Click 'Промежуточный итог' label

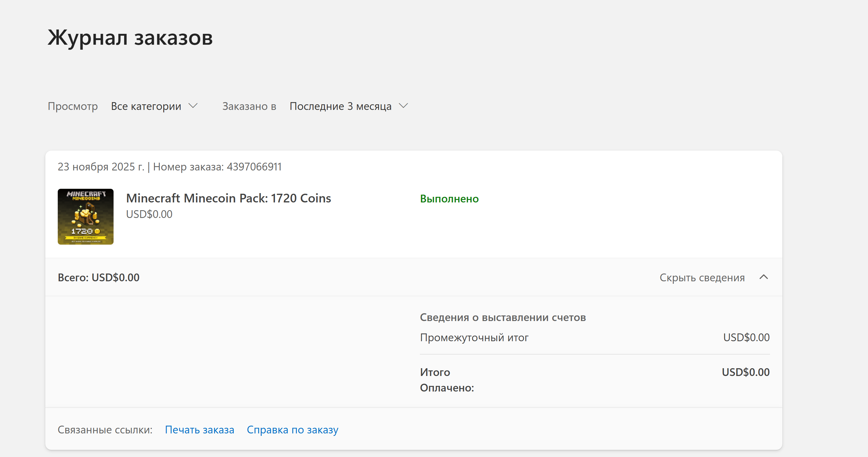click(474, 337)
